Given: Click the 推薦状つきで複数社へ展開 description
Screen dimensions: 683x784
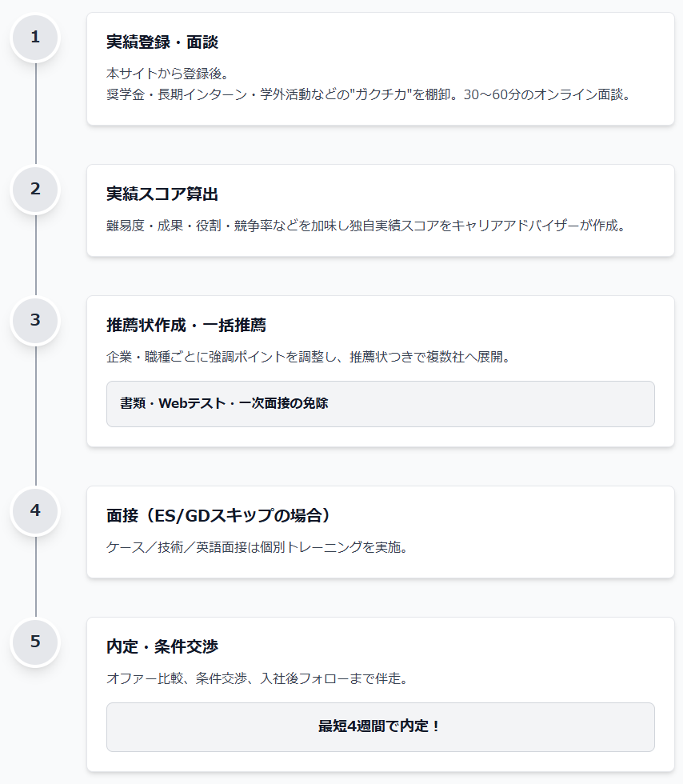Looking at the screenshot, I should click(308, 357).
